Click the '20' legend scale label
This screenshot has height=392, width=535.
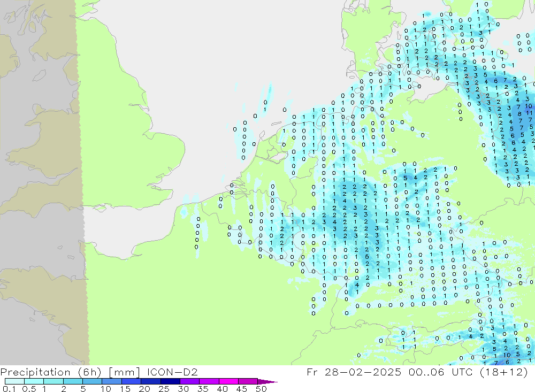click(x=144, y=389)
